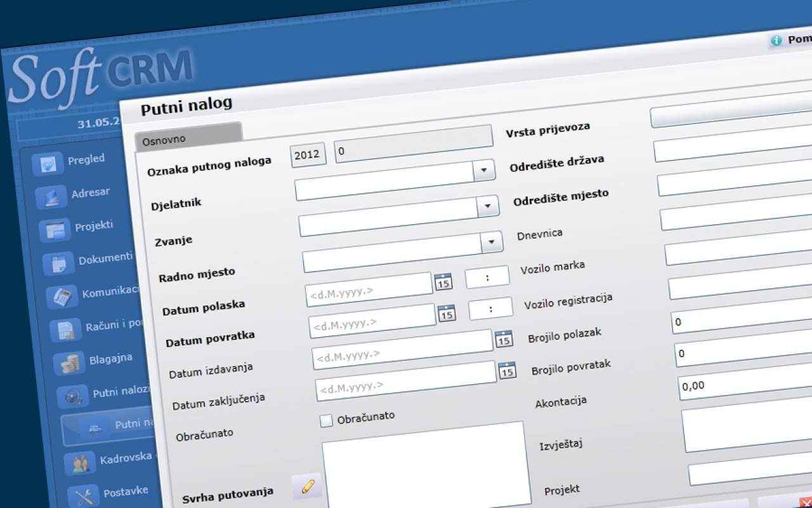Open the Kadrovska people icon
Screen dimensions: 812x508
(x=80, y=463)
